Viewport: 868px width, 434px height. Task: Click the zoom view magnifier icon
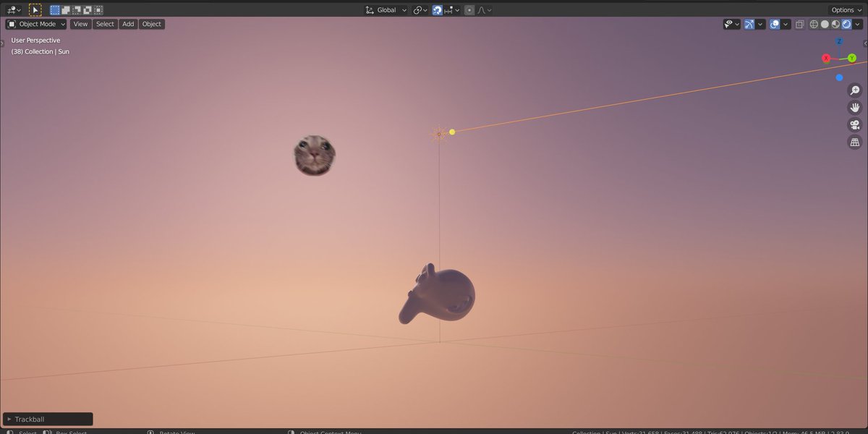pyautogui.click(x=854, y=90)
